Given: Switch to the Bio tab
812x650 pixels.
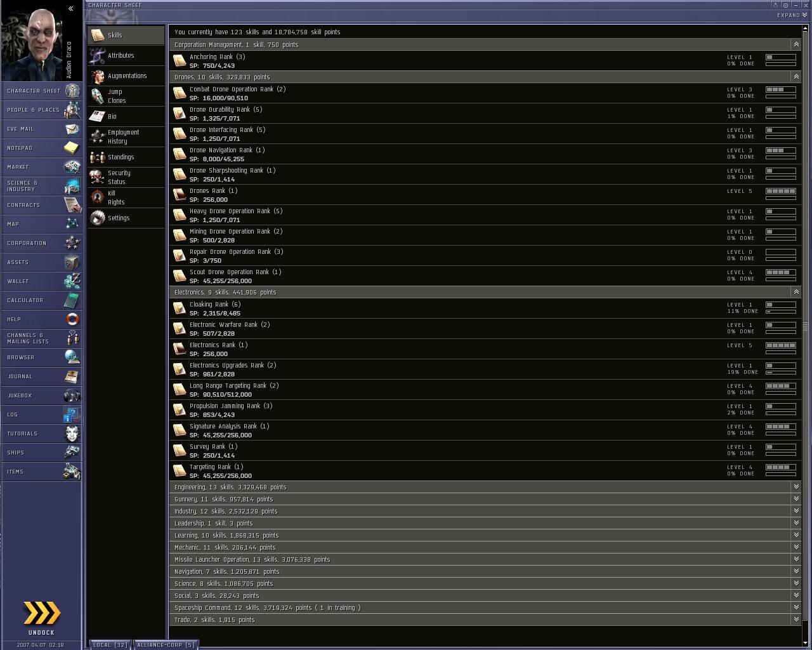Looking at the screenshot, I should [x=126, y=116].
